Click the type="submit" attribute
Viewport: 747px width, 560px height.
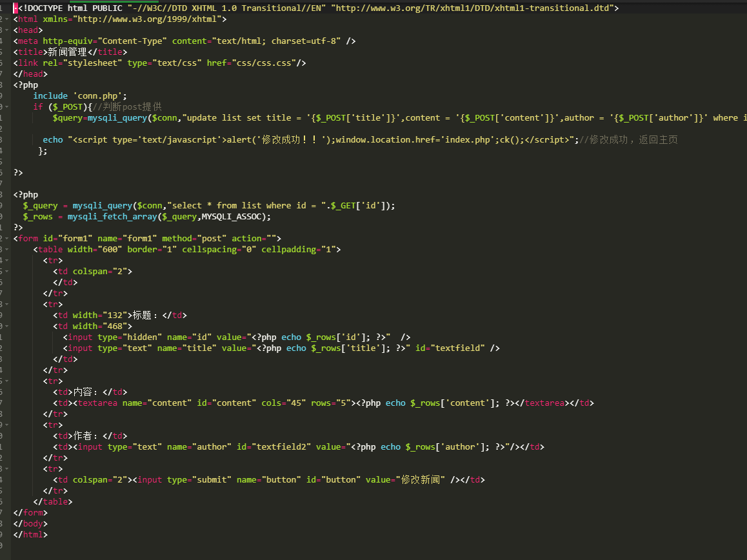point(199,480)
